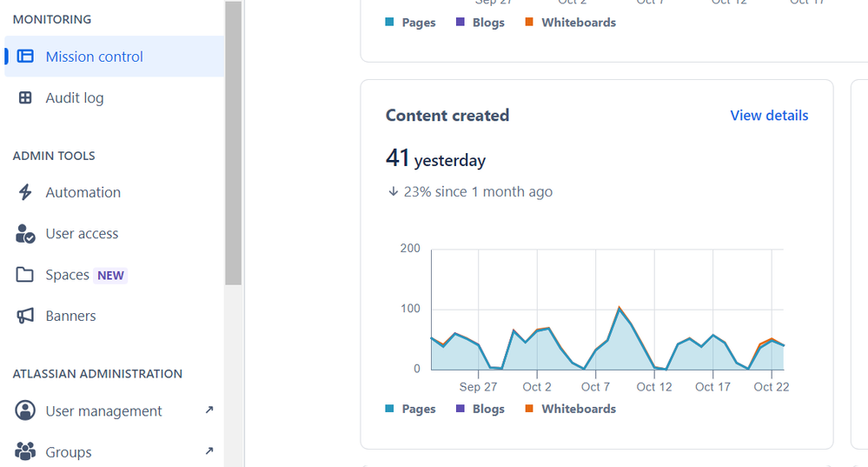Open the Audit log page

114,97
